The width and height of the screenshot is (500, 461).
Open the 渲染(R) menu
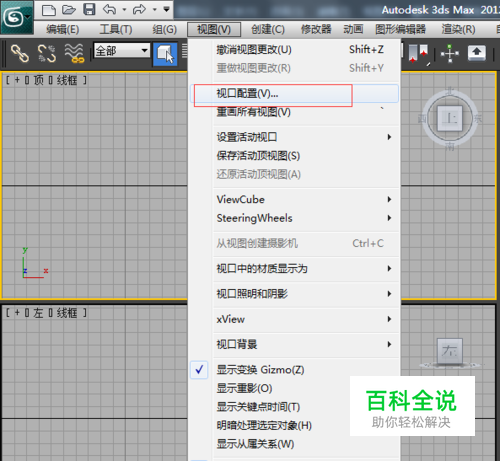(x=458, y=29)
